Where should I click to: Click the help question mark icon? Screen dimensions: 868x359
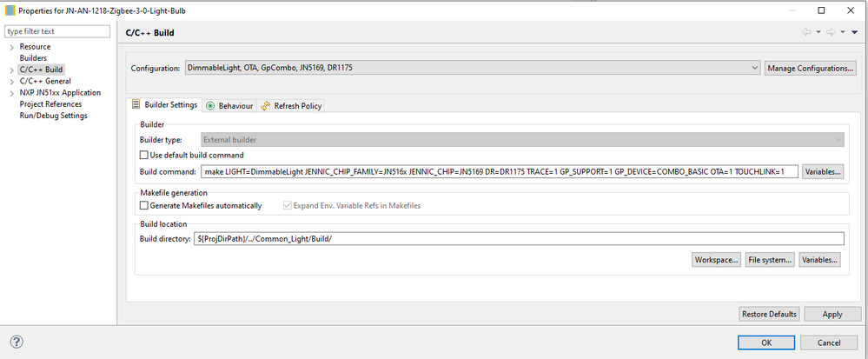[x=17, y=342]
